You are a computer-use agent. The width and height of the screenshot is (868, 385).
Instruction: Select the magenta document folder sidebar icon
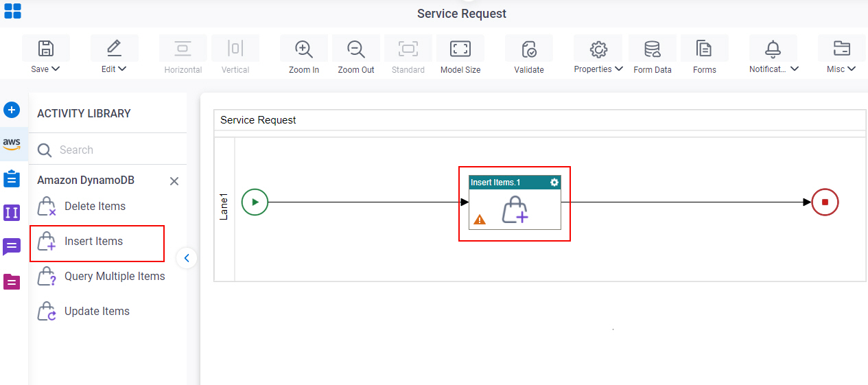pyautogui.click(x=12, y=281)
